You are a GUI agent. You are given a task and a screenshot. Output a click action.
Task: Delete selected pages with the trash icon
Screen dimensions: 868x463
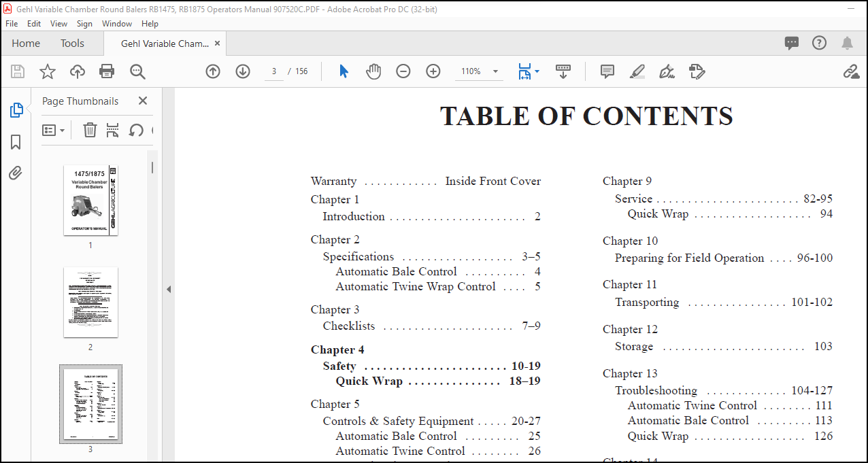90,130
